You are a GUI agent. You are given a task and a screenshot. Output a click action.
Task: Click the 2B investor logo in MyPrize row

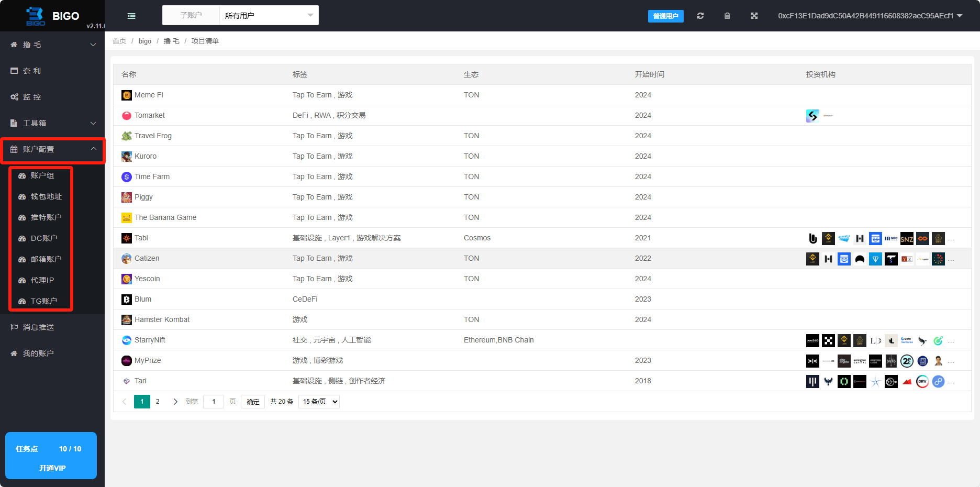(907, 361)
